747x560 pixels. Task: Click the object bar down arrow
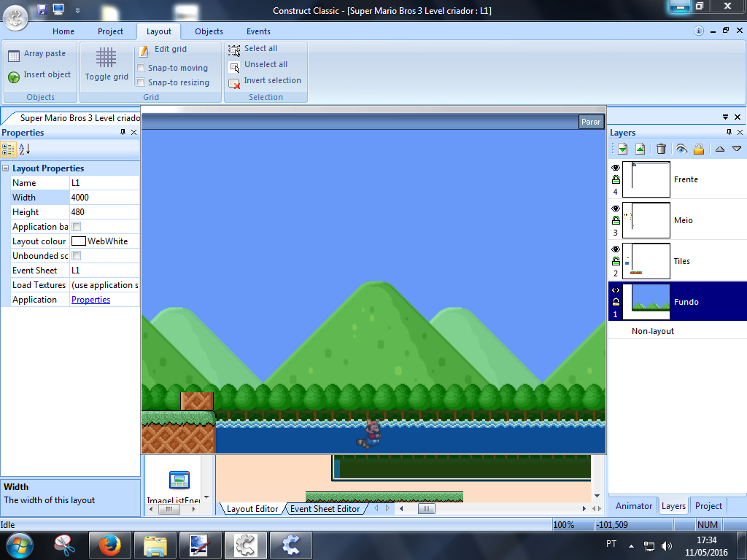coord(206,497)
